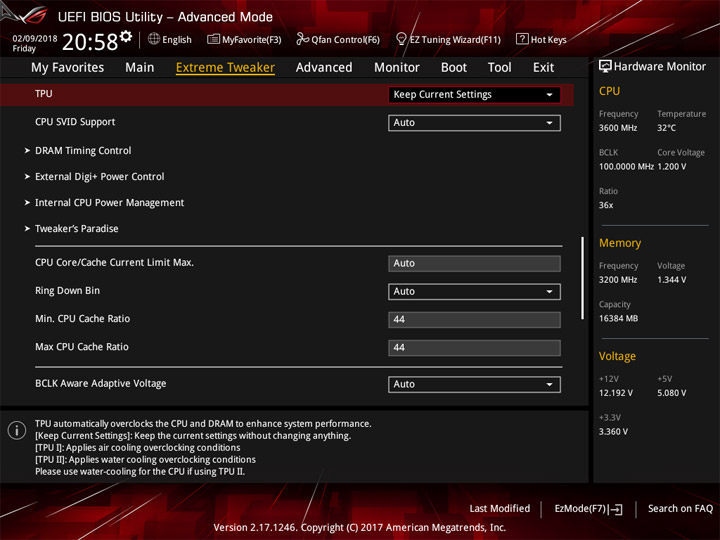Click BCLK value 100.0000 MHz
The width and height of the screenshot is (720, 540).
click(626, 167)
